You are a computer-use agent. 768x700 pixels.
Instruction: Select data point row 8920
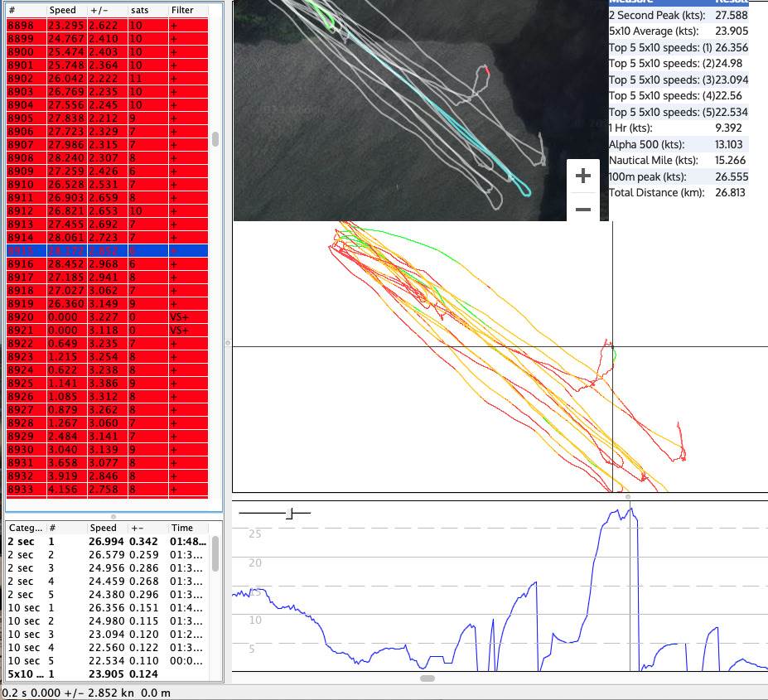click(x=107, y=316)
